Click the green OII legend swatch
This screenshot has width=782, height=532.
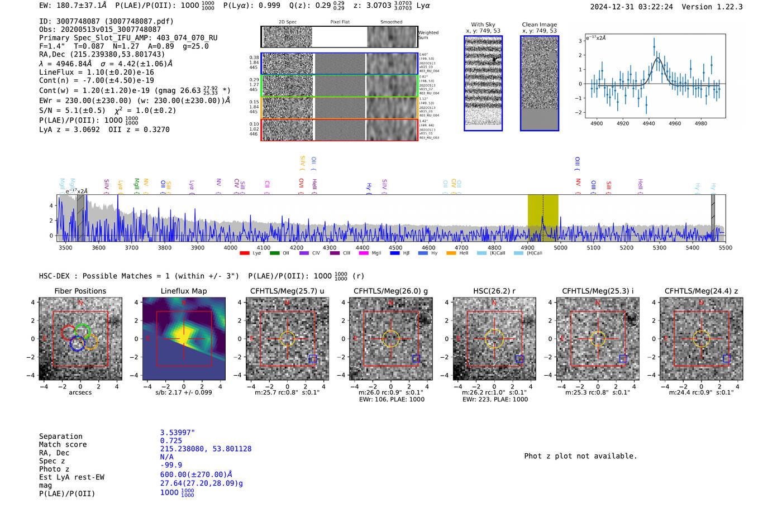tap(274, 253)
